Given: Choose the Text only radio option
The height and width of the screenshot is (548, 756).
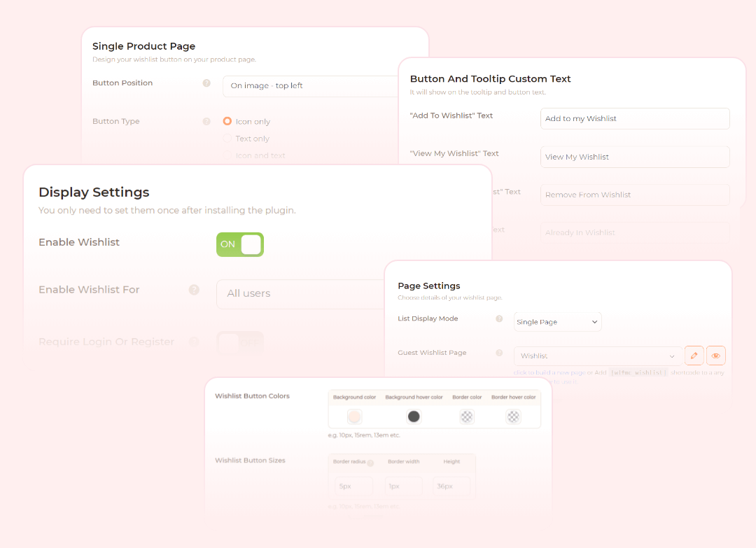Looking at the screenshot, I should (x=227, y=139).
